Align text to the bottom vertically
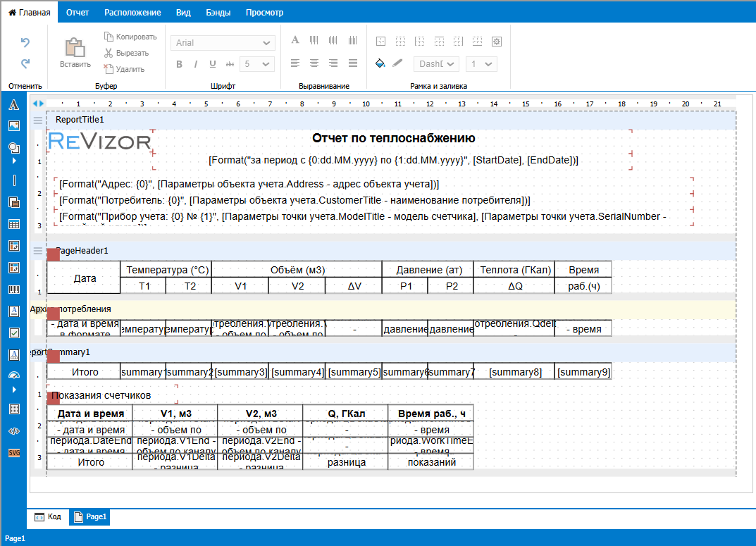756x546 pixels. coord(352,40)
